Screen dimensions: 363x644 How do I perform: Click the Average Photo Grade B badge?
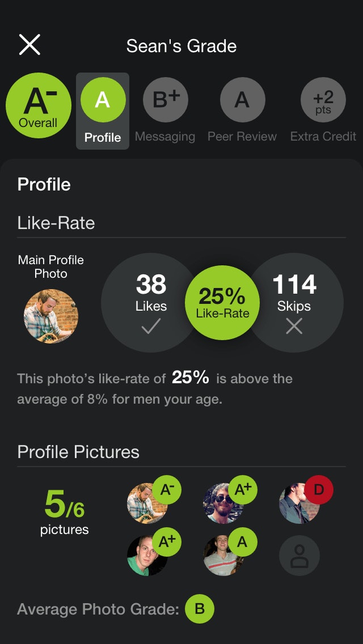click(200, 609)
